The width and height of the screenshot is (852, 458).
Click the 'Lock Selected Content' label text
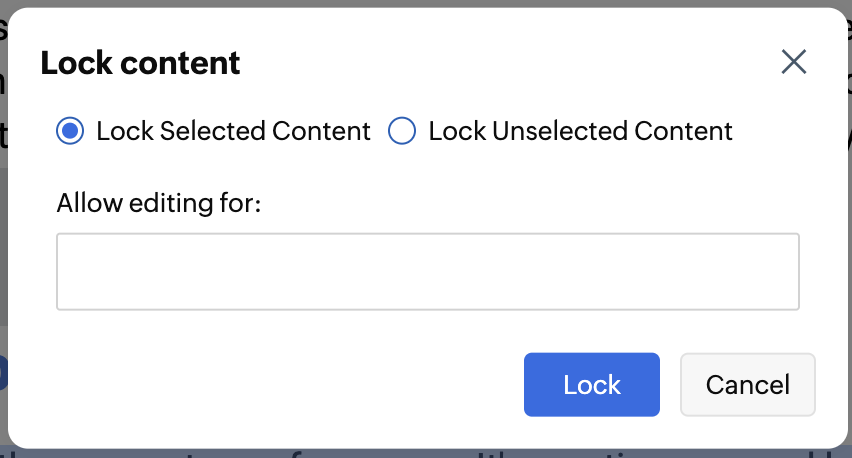(x=233, y=131)
